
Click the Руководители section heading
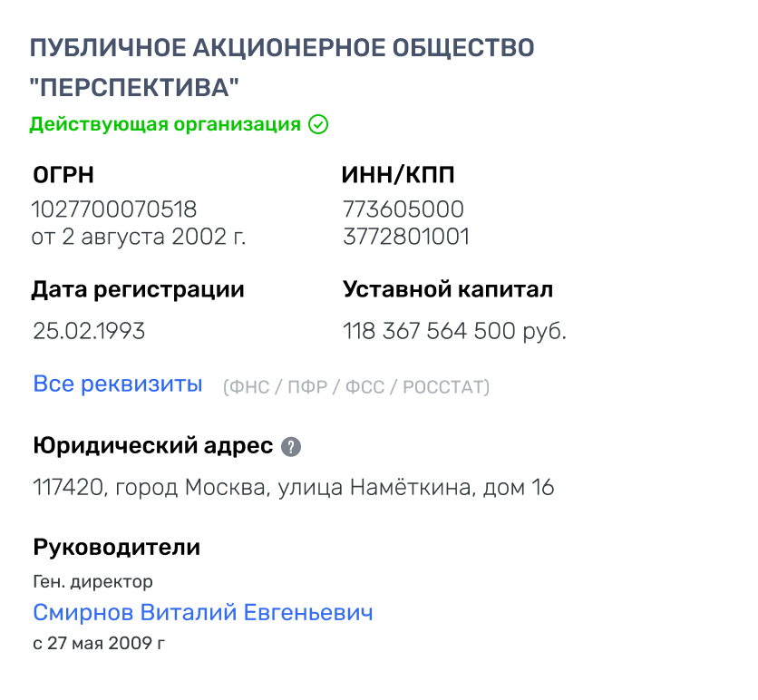pyautogui.click(x=116, y=548)
